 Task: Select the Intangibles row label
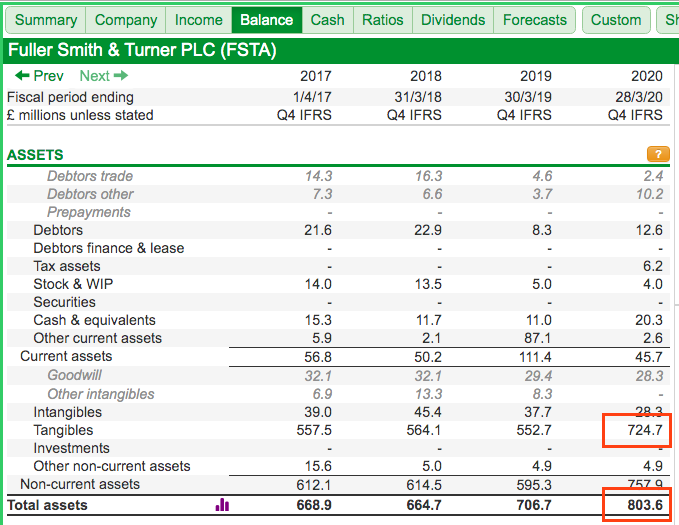[68, 412]
